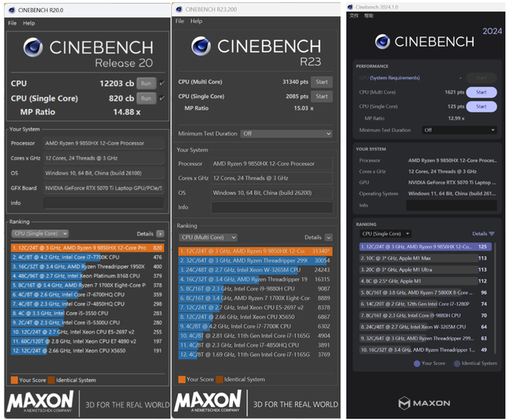510x420 pixels.
Task: Click the Cinebench R23 title bar app icon
Action: [180, 8]
